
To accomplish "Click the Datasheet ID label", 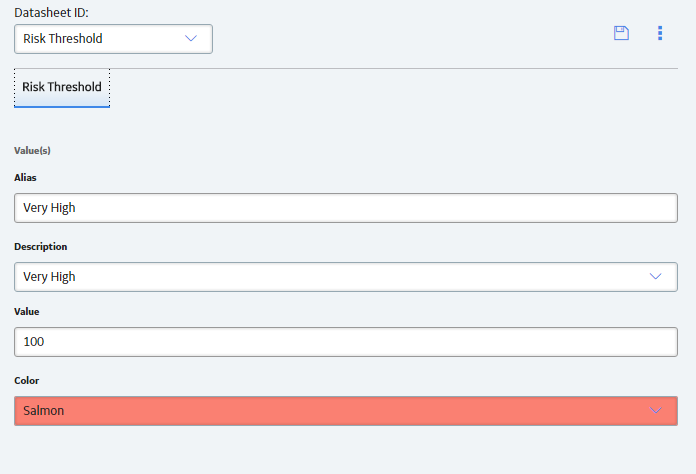I will [x=51, y=12].
